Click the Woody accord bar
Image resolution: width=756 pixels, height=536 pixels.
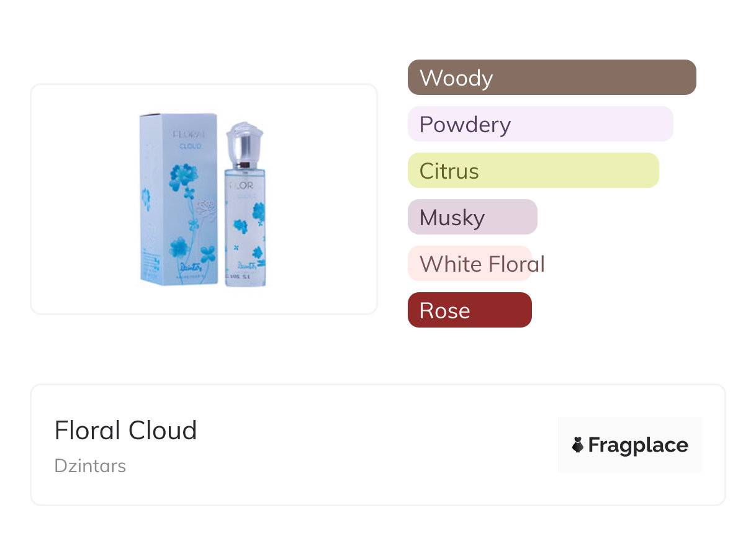pos(551,78)
